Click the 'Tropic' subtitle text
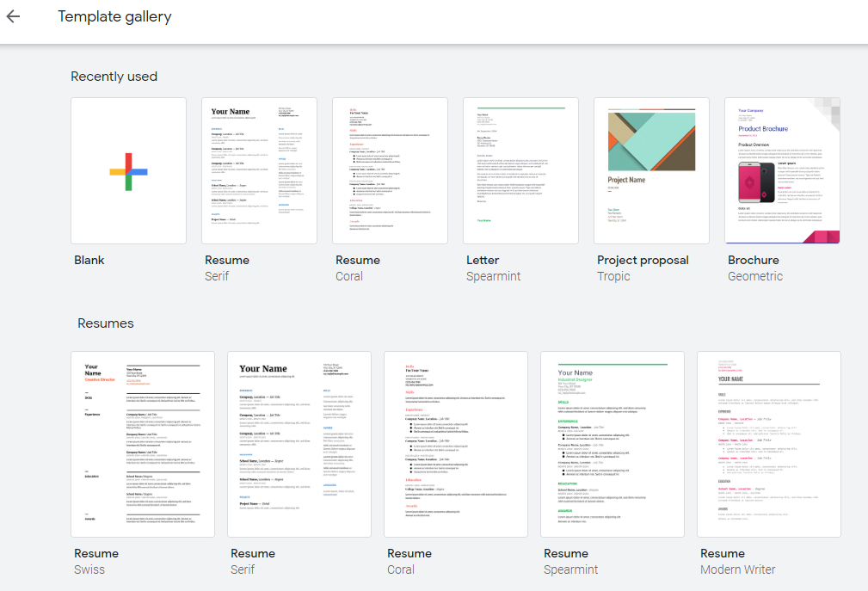This screenshot has width=868, height=591. pos(613,276)
